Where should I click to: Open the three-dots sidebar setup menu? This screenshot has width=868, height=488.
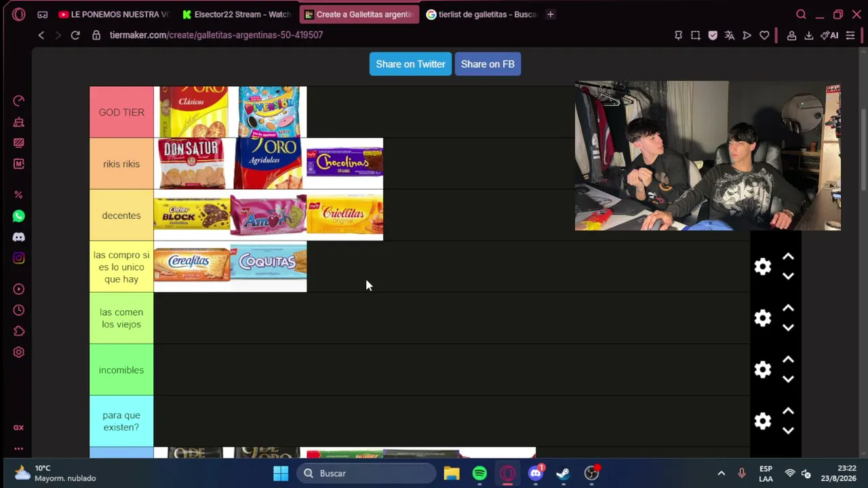(x=18, y=449)
